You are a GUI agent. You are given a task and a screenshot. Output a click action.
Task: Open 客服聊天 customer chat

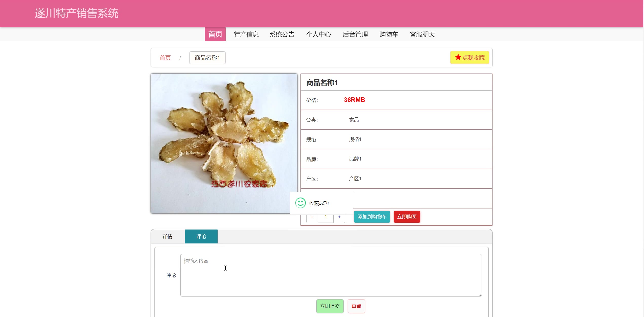(x=422, y=34)
